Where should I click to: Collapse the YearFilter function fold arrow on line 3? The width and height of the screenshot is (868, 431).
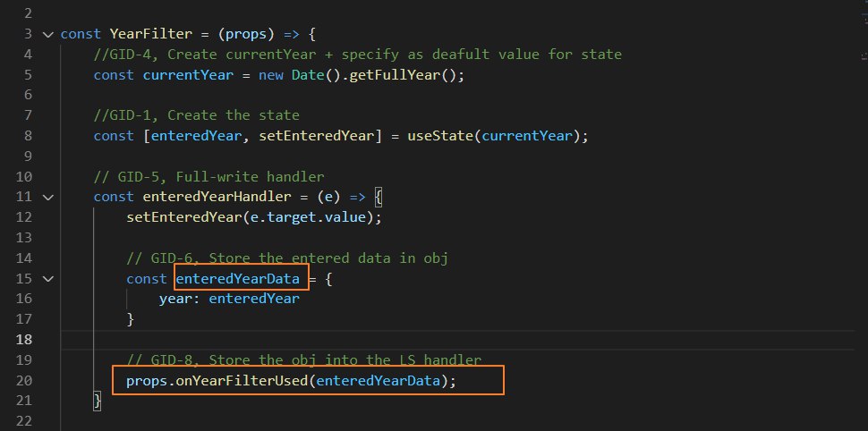tap(48, 34)
